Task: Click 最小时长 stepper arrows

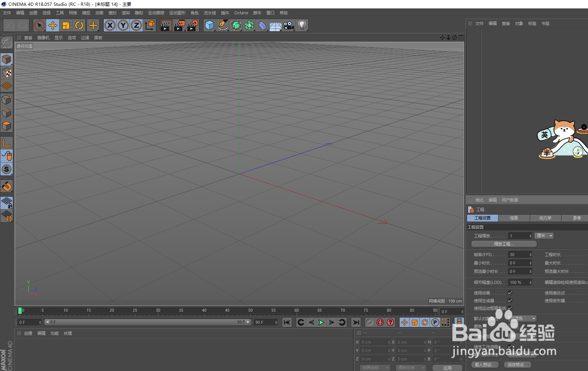Action: tap(530, 263)
